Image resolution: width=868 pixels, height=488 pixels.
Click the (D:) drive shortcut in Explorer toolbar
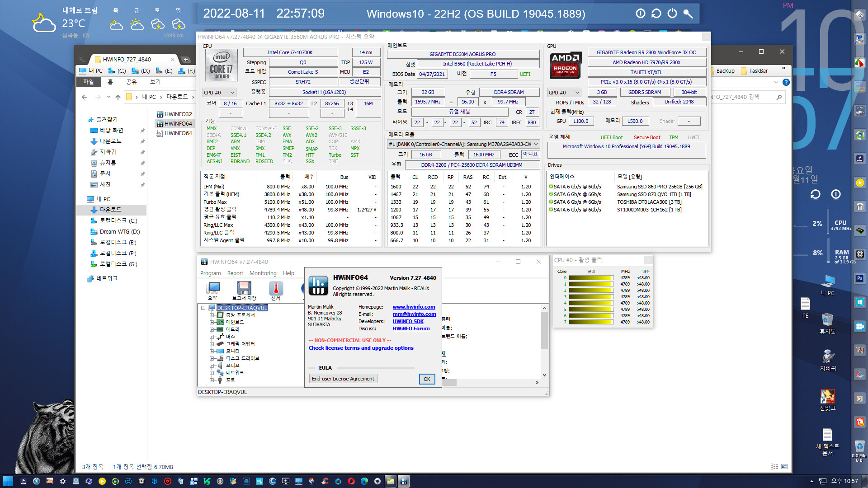click(x=141, y=71)
